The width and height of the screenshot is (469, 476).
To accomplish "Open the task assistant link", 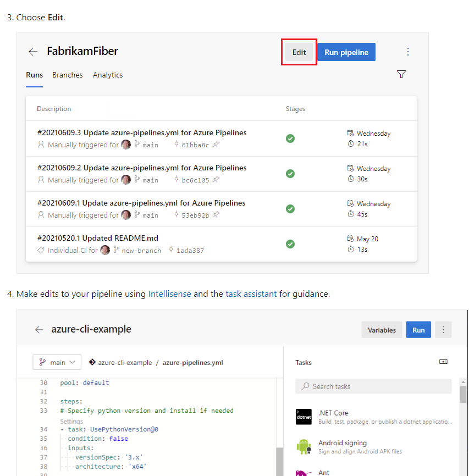I will 251,294.
